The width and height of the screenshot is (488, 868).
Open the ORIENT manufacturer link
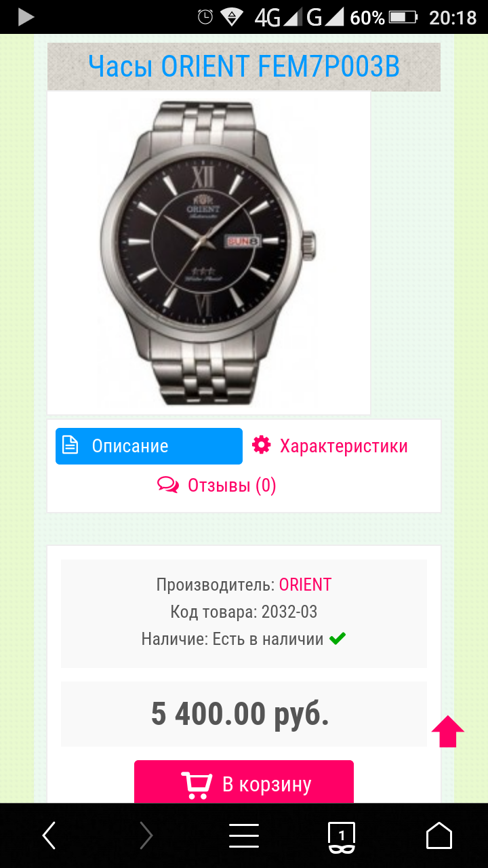pyautogui.click(x=305, y=585)
